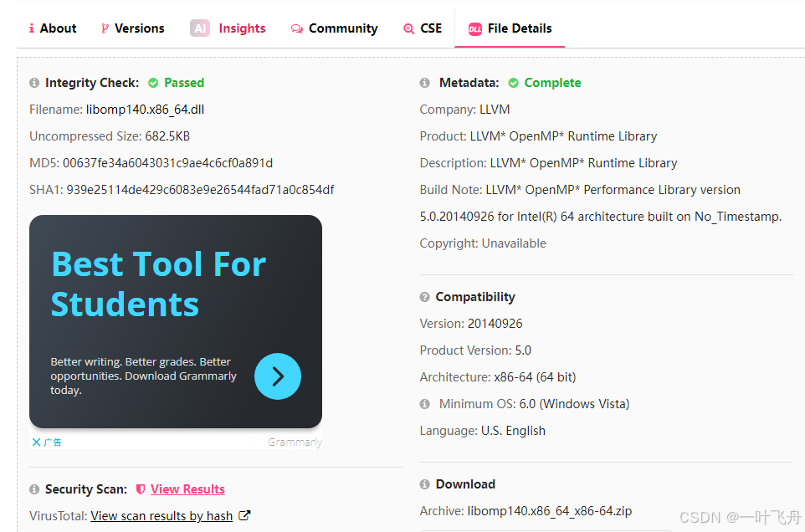This screenshot has height=532, width=805.
Task: Click the chat bubble icon beside Community
Action: (297, 28)
